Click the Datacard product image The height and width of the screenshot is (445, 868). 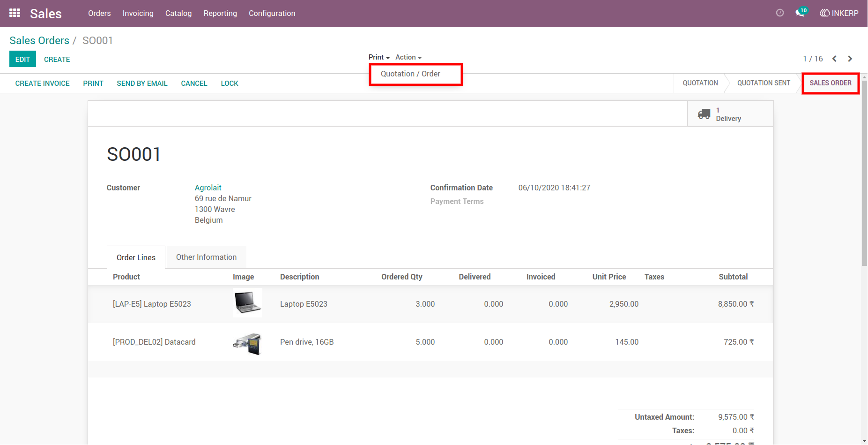[x=247, y=343]
